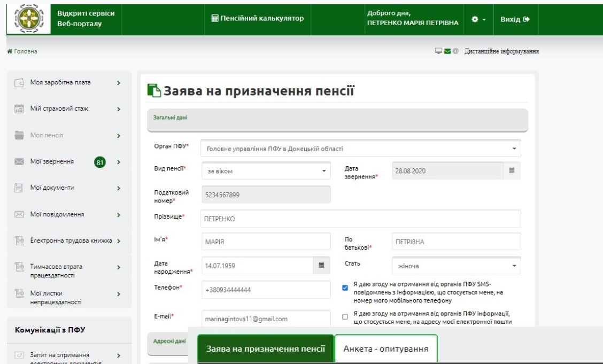Select Заява на призначення пенсії tab
This screenshot has height=364, width=603.
point(266,348)
